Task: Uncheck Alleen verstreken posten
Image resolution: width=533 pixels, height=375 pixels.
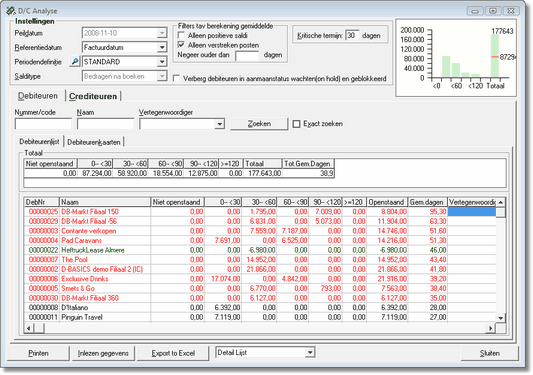Action: [181, 45]
